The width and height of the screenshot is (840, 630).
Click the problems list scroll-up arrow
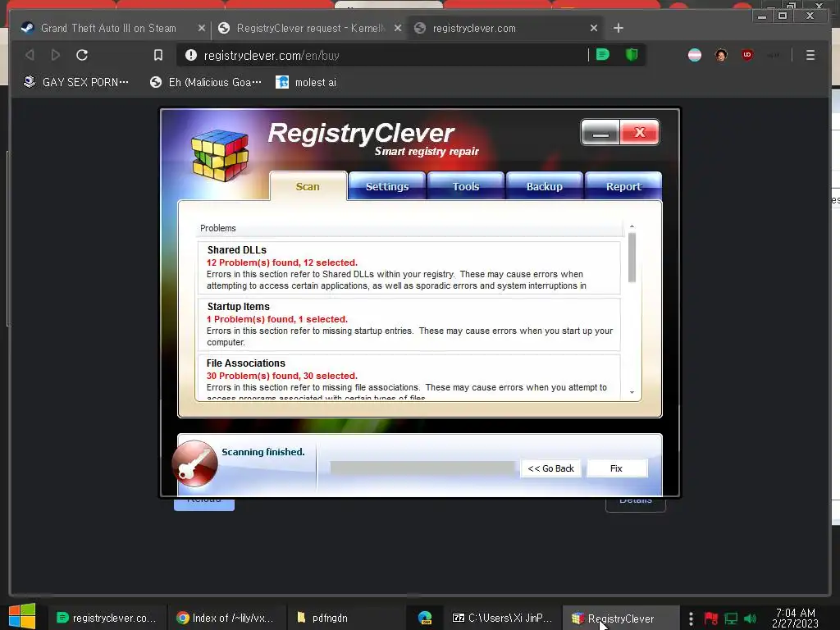[x=632, y=226]
